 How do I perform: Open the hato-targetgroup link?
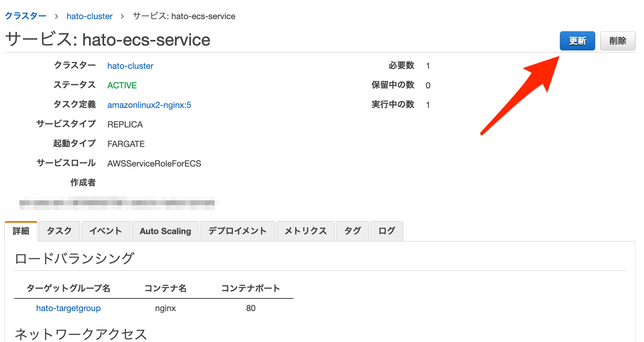(68, 308)
